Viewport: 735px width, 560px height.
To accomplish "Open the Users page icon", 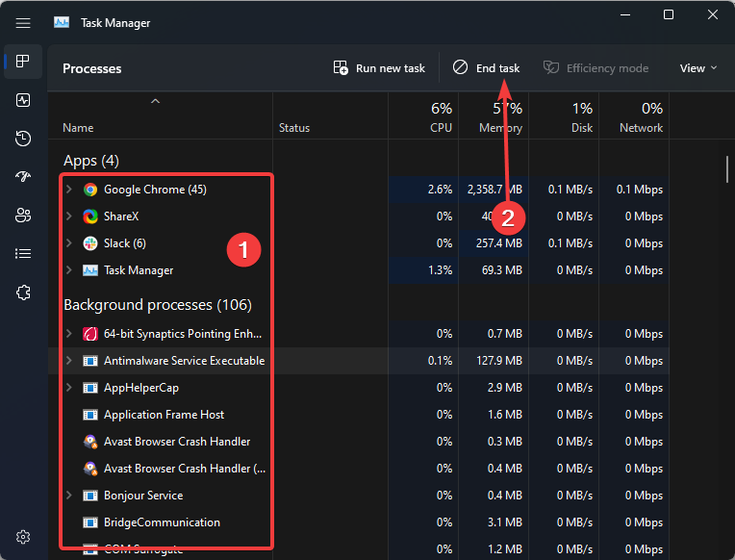I will coord(23,216).
